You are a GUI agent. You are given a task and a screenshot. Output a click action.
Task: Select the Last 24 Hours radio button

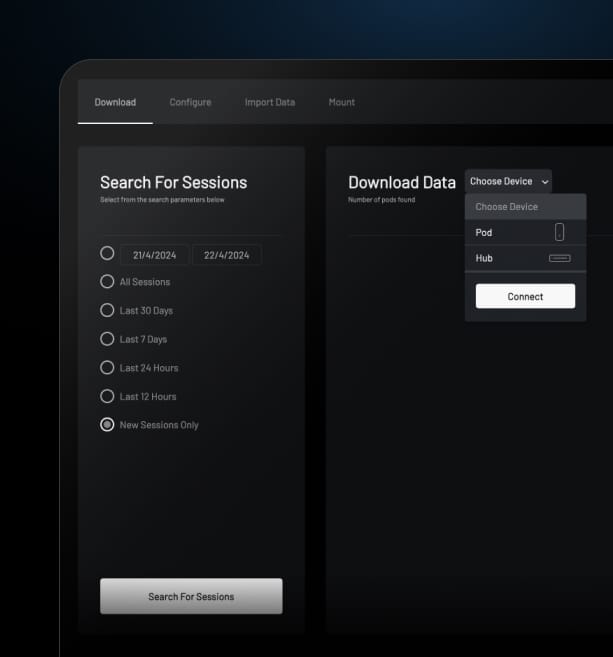click(107, 367)
